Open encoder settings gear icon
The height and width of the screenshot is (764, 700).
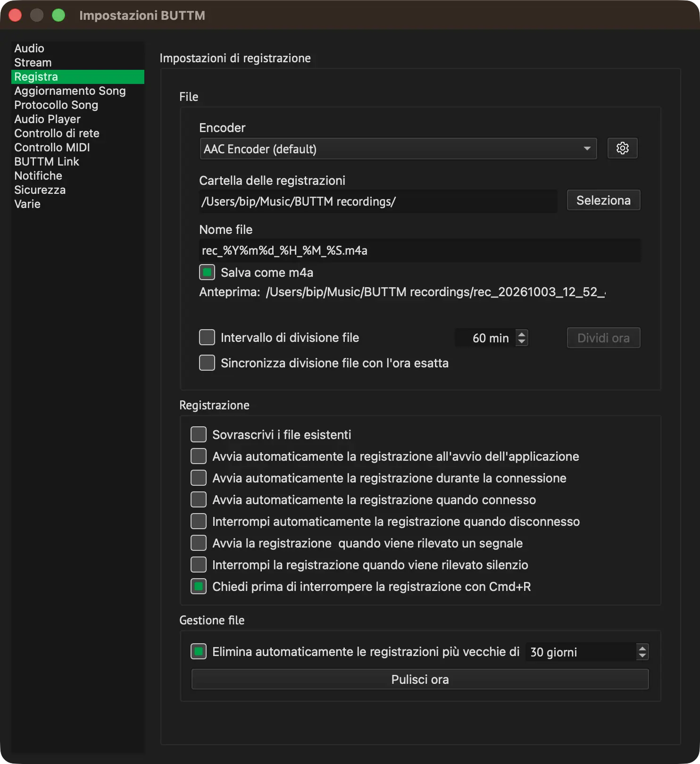[622, 149]
